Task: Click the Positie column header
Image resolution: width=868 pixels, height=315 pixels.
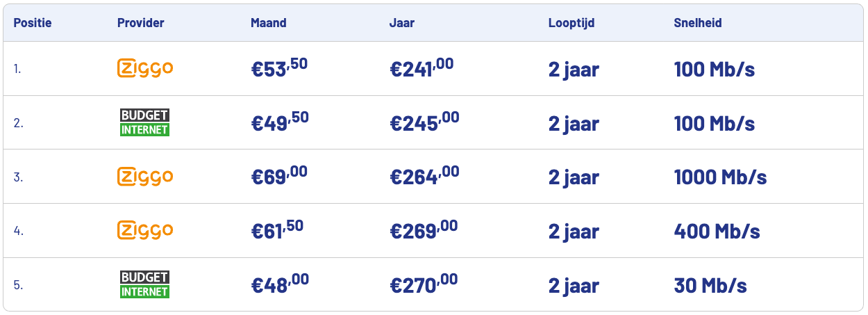Action: click(33, 23)
